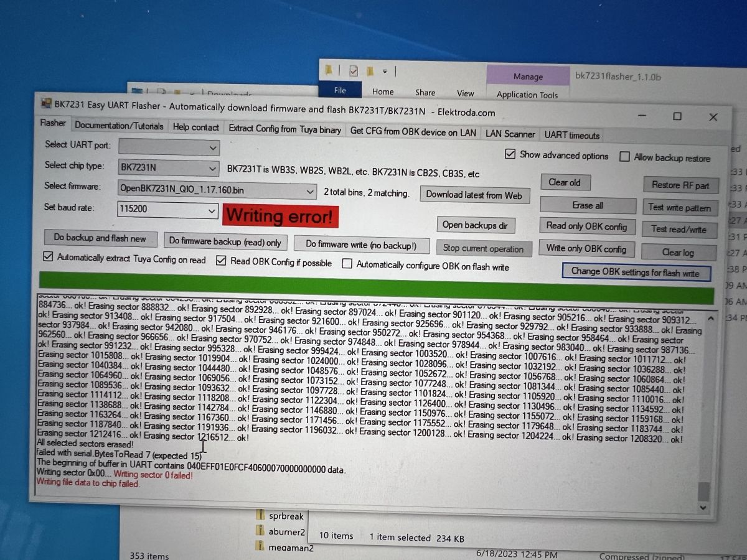Viewport: 747px width, 560px height.
Task: Click the red Writing error! status label
Action: [280, 216]
